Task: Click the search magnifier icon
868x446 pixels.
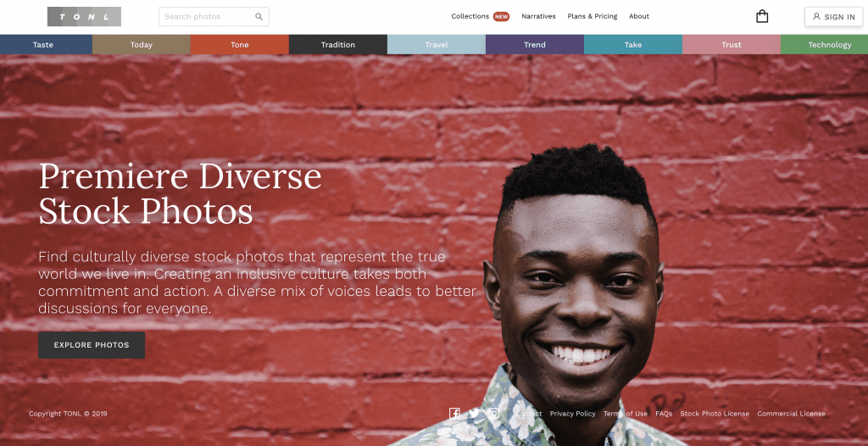Action: [259, 17]
